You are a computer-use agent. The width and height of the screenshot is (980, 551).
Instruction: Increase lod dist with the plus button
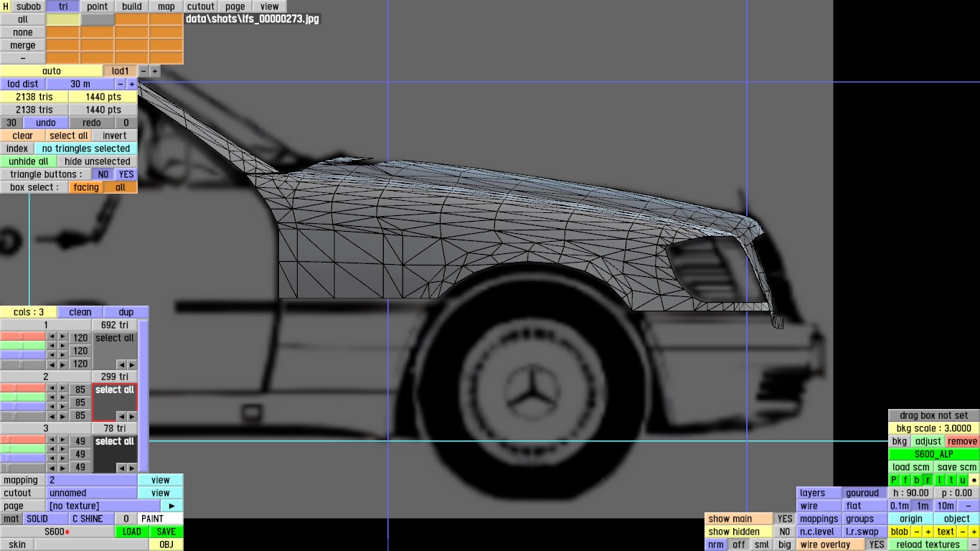click(x=132, y=84)
